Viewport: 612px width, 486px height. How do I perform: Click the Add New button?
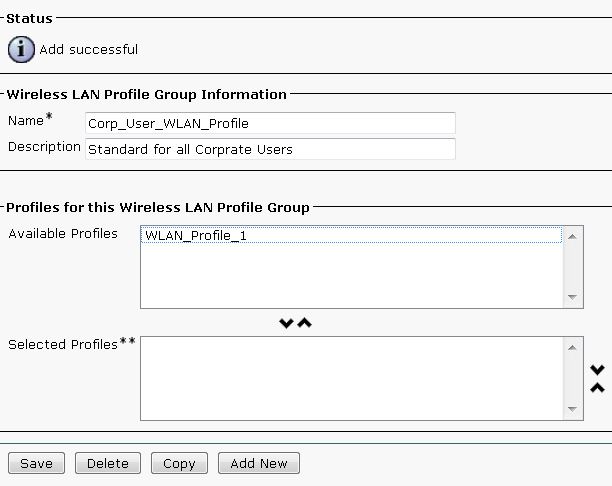[259, 463]
